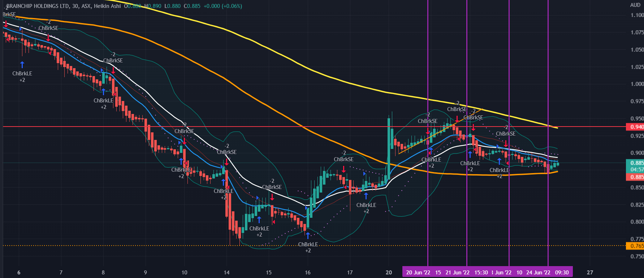
Task: Click the 27 date on time axis
Action: (x=590, y=272)
